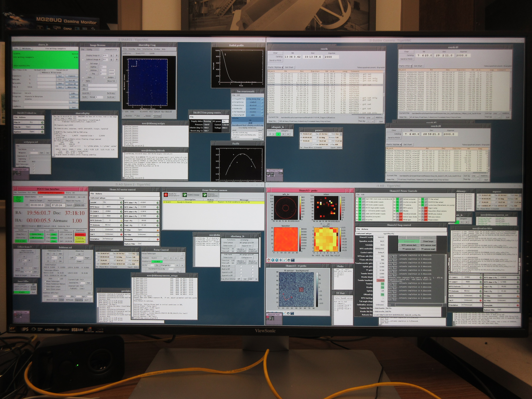
Task: Select Millisecs radio button in sharcs_fe
Action: click(41, 72)
